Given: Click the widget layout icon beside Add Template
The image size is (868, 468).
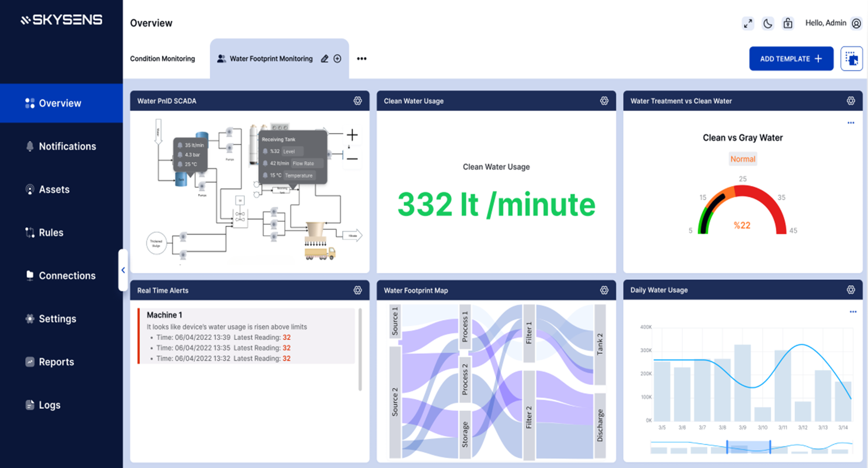Looking at the screenshot, I should [851, 59].
